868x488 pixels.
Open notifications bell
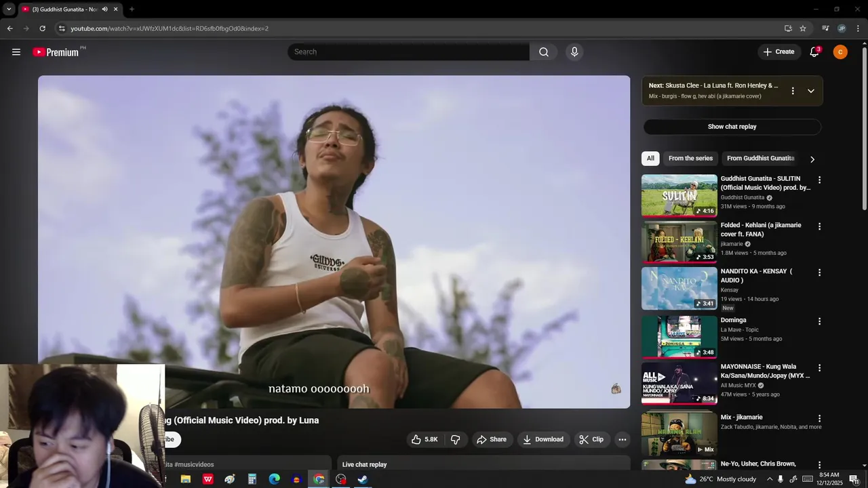[x=814, y=52]
